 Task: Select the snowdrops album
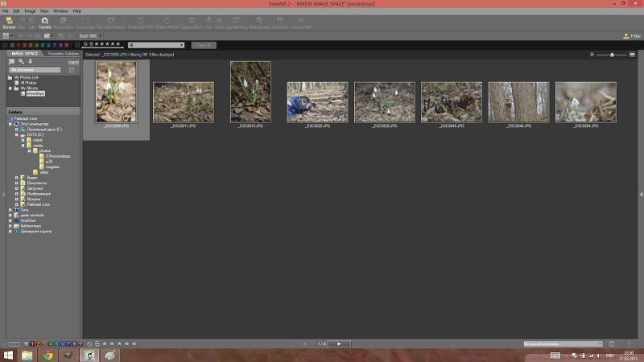pos(35,93)
